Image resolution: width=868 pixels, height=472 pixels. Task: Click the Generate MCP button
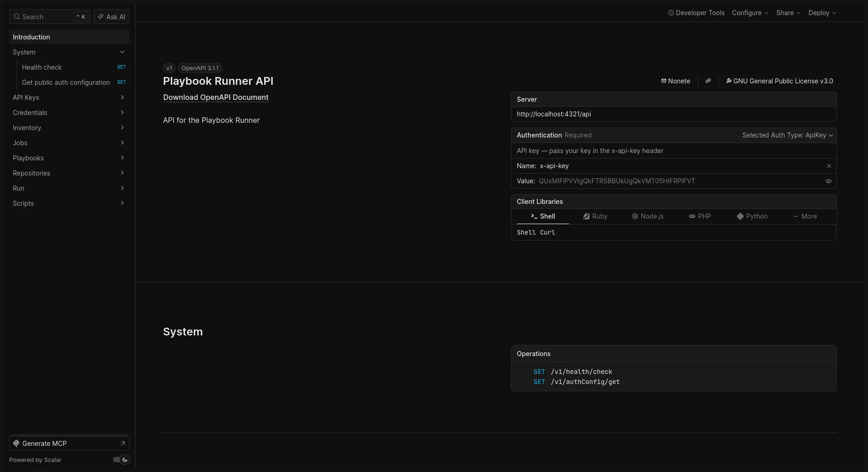[x=69, y=444]
